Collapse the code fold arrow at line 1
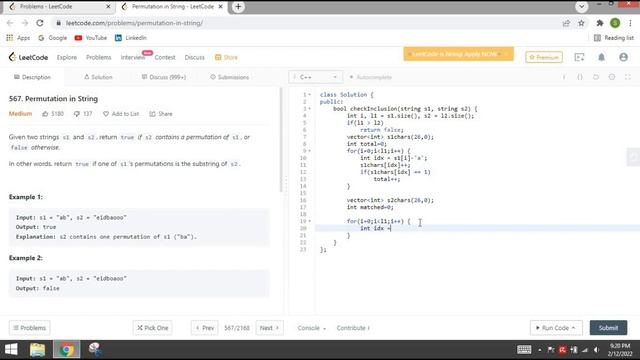The width and height of the screenshot is (640, 360). pyautogui.click(x=309, y=95)
